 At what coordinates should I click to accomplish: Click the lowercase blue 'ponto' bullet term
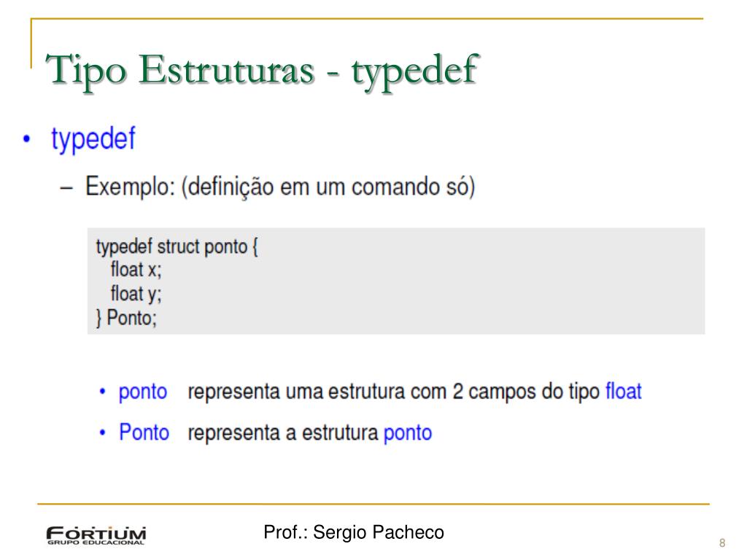click(143, 392)
